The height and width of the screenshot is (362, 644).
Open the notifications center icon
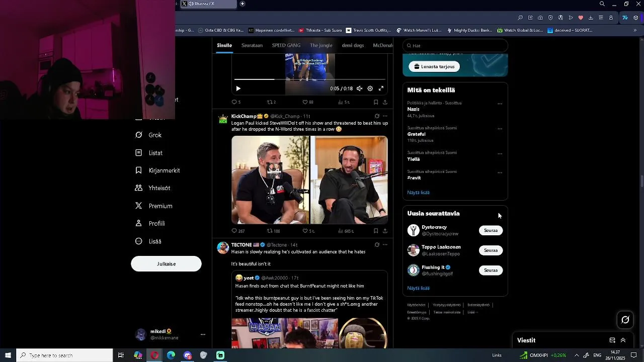point(634,355)
